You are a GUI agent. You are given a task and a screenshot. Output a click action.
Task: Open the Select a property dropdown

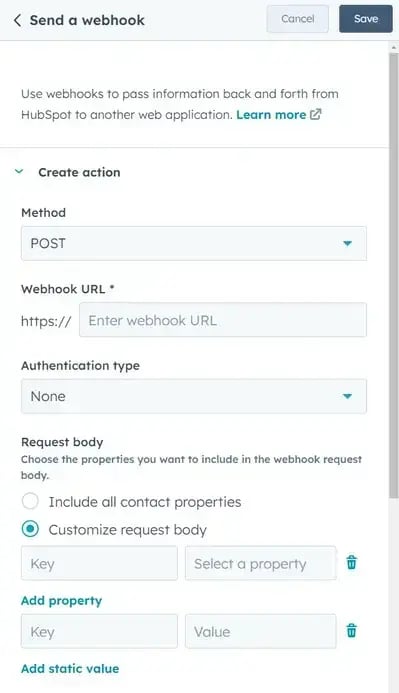point(261,563)
